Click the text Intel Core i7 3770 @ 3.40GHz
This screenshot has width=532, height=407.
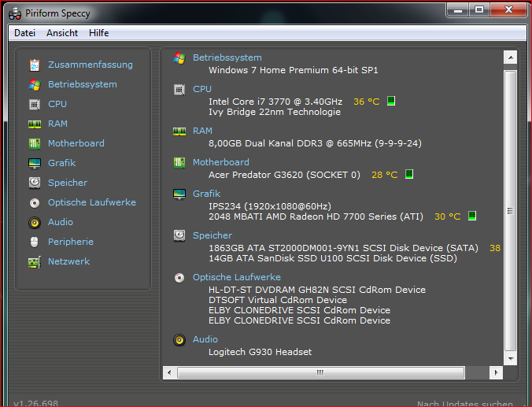[275, 102]
